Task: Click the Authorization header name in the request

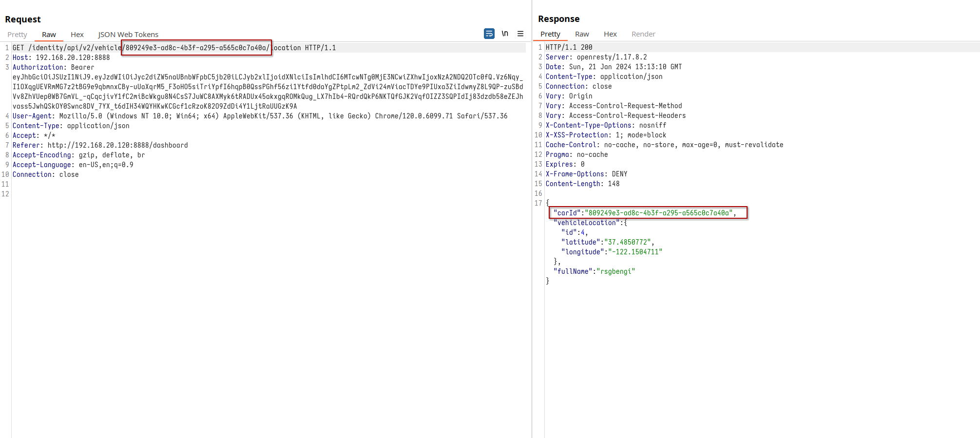Action: point(38,67)
